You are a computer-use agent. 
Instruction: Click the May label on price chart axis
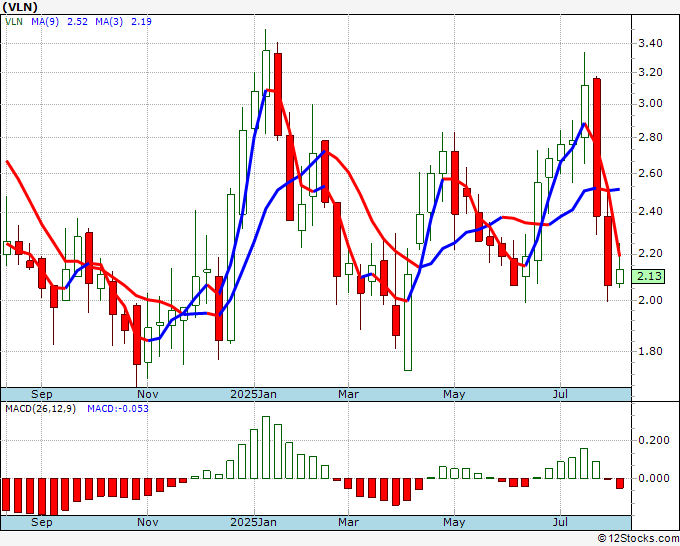[454, 394]
